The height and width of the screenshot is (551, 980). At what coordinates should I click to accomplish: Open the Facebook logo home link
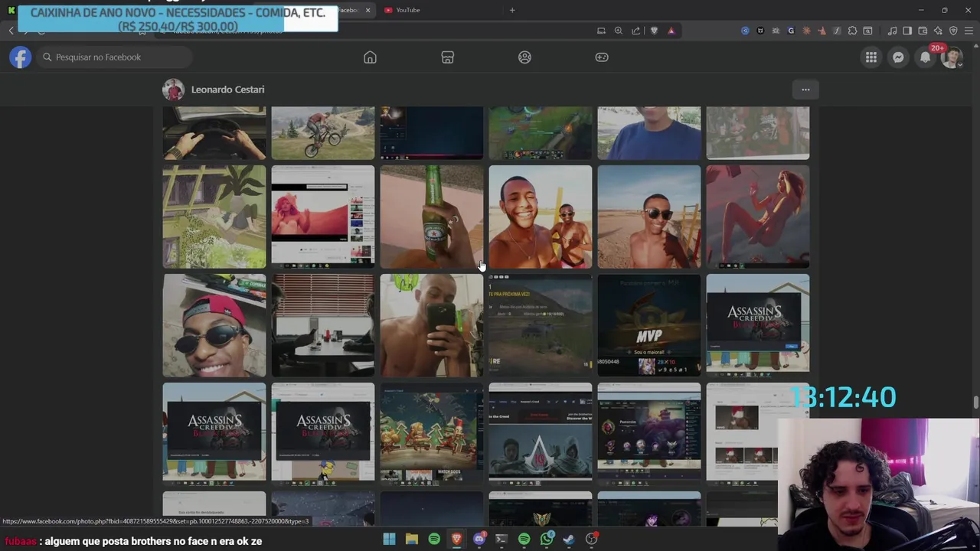[x=21, y=57]
